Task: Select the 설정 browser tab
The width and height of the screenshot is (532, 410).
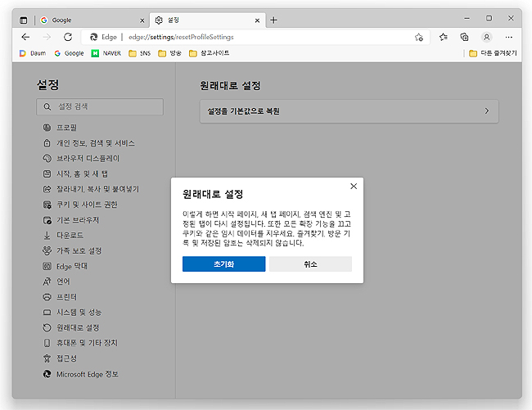Action: (x=207, y=20)
